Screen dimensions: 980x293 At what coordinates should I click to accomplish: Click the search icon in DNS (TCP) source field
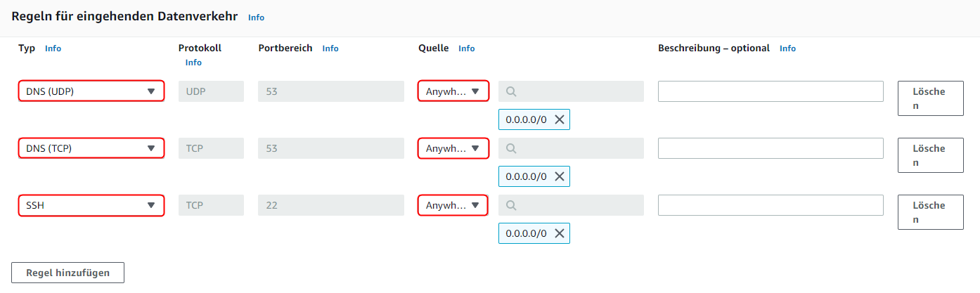point(512,148)
